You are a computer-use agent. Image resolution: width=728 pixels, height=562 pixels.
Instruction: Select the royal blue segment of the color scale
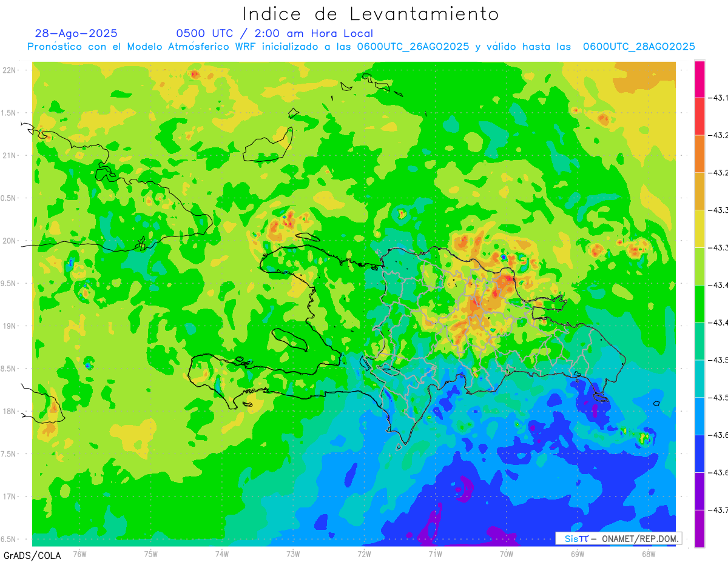[699, 453]
